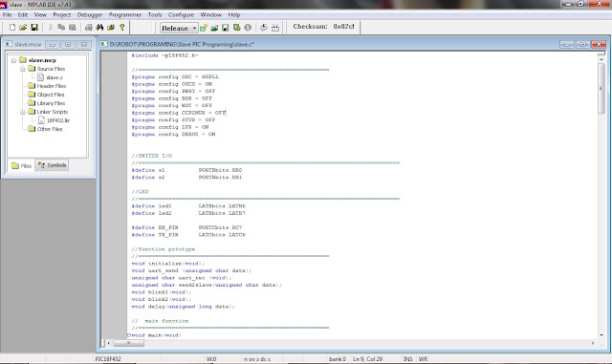The height and width of the screenshot is (364, 612).
Task: Click the '#define RX_PIN' code line
Action: click(186, 227)
